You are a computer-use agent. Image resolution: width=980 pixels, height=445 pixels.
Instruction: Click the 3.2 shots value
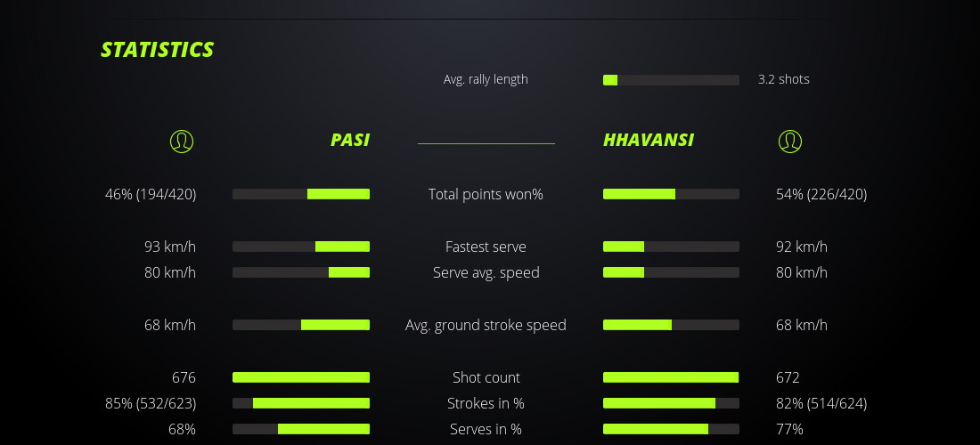(784, 79)
